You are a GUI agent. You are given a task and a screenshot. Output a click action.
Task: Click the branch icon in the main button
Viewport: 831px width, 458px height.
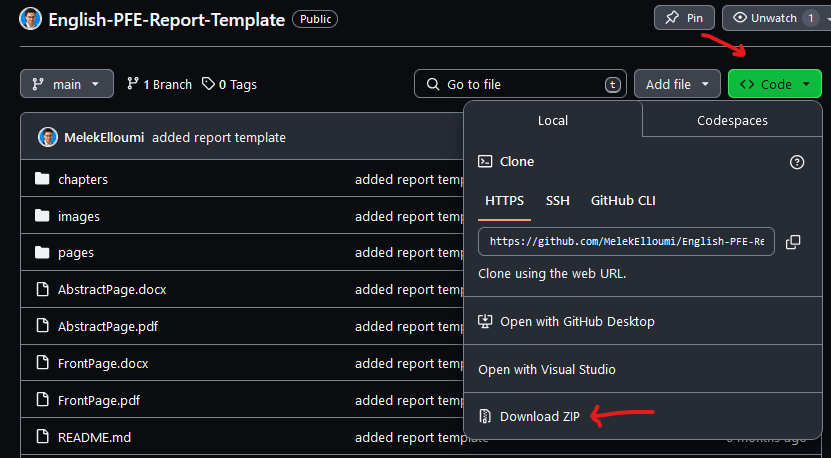pyautogui.click(x=38, y=84)
